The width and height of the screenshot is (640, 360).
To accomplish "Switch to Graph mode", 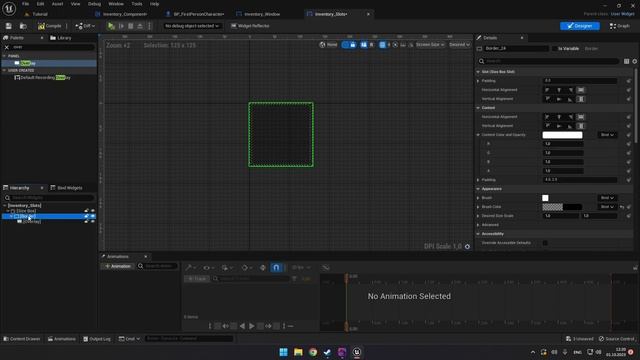I will pos(620,26).
